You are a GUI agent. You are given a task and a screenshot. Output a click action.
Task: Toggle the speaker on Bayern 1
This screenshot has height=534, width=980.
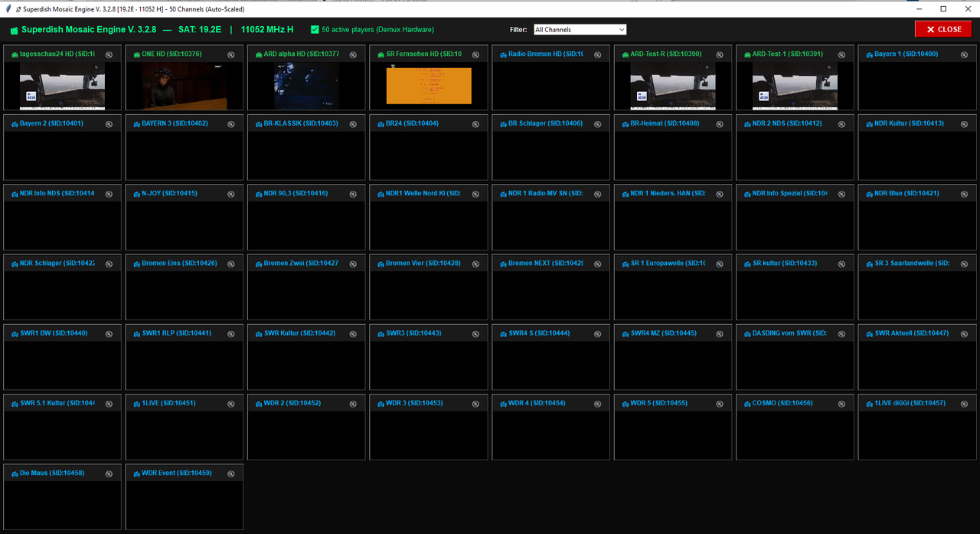coord(964,54)
